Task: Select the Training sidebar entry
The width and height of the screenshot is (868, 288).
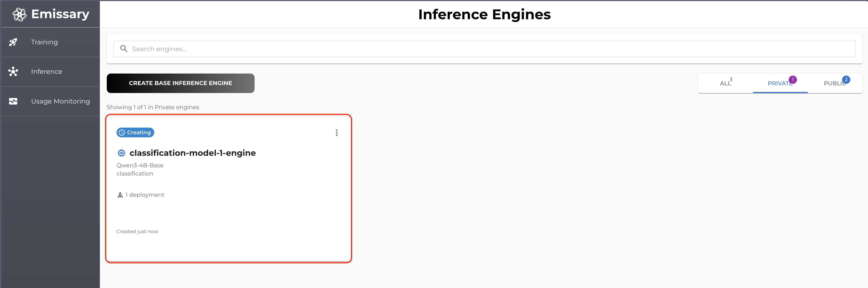Action: (x=44, y=42)
